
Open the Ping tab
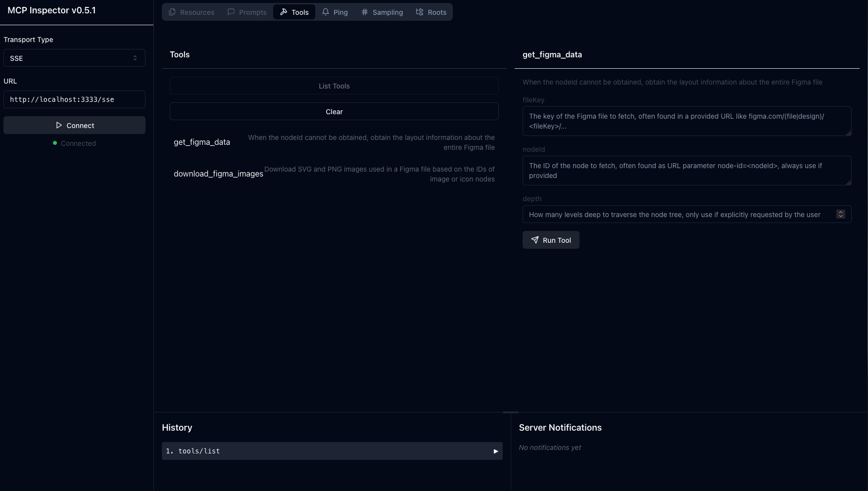[x=335, y=12]
